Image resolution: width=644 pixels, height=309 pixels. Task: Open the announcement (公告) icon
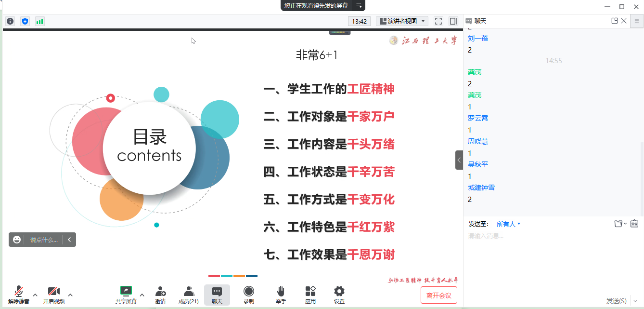[x=634, y=224]
